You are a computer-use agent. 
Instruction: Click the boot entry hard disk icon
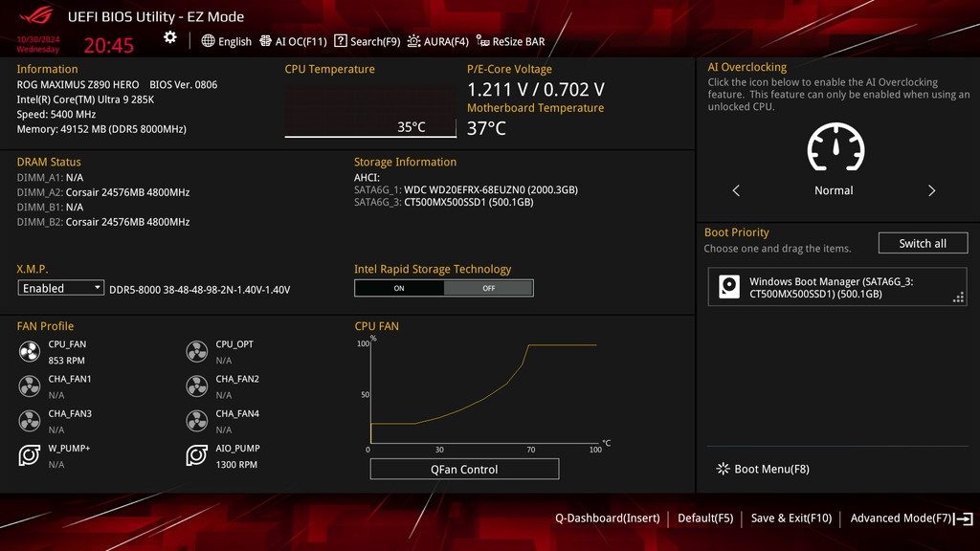click(x=728, y=287)
